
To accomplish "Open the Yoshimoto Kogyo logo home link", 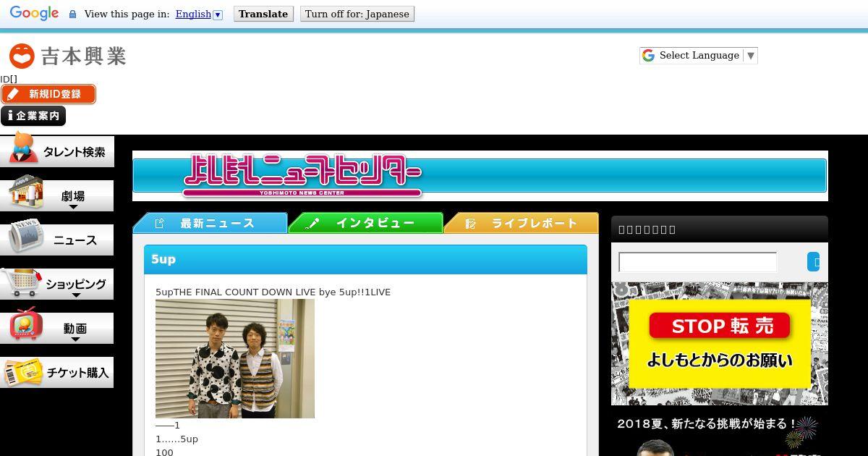I will [x=67, y=56].
